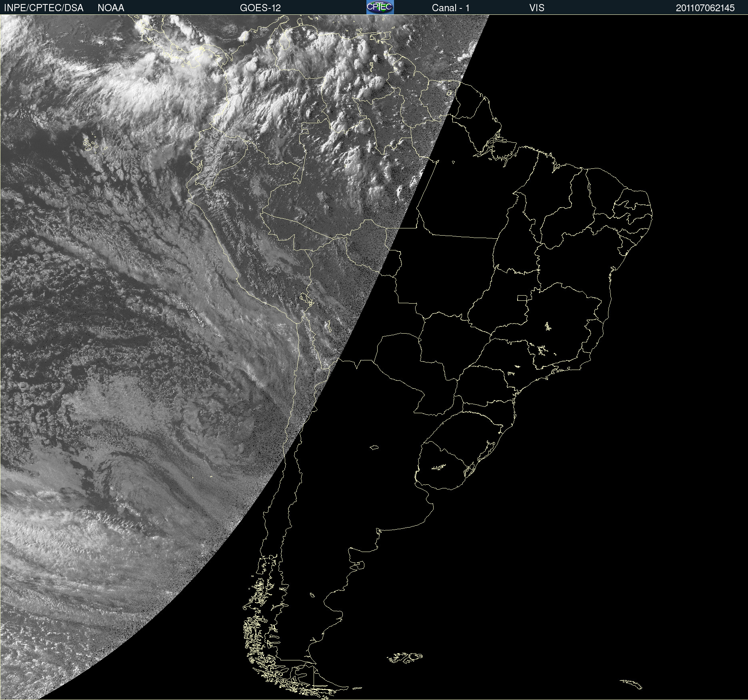Click the VIS label in the header
This screenshot has width=748, height=700.
pyautogui.click(x=537, y=8)
